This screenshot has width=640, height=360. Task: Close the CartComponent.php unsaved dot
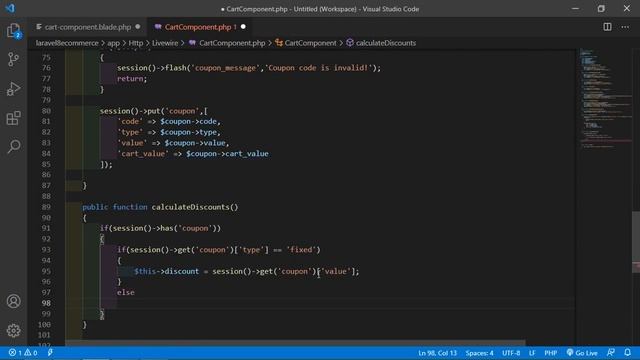[243, 27]
